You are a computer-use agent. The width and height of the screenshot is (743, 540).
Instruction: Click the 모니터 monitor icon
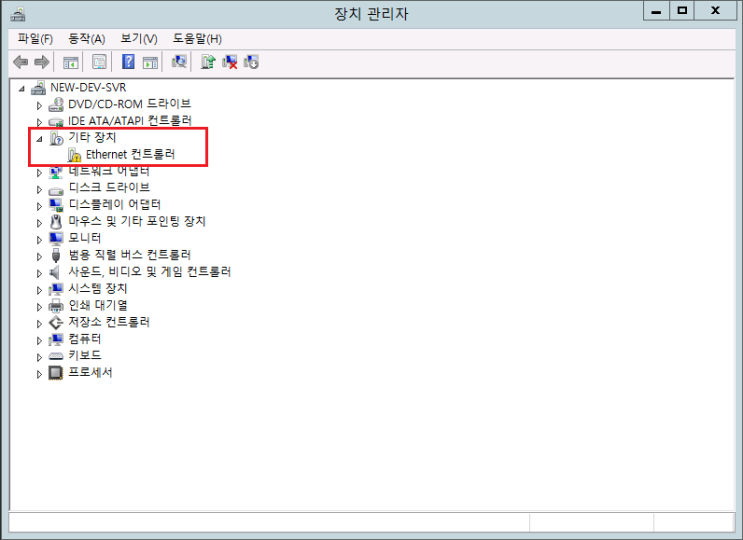coord(56,238)
